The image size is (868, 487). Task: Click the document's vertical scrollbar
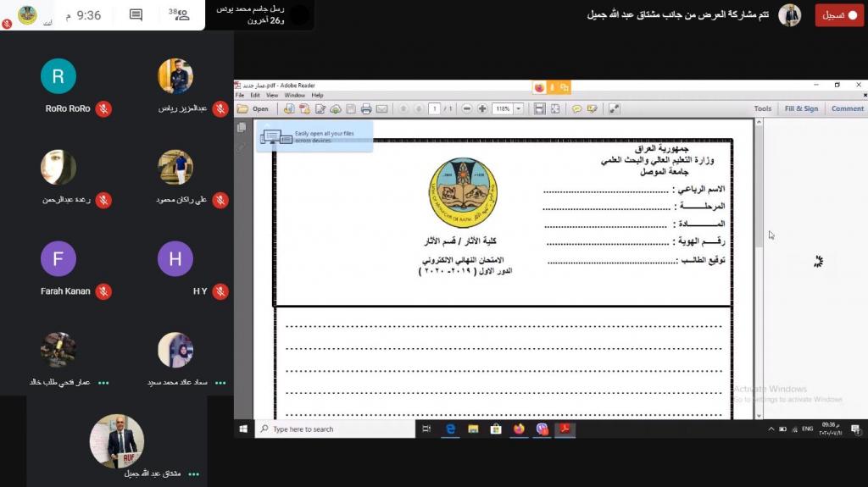coord(759,254)
